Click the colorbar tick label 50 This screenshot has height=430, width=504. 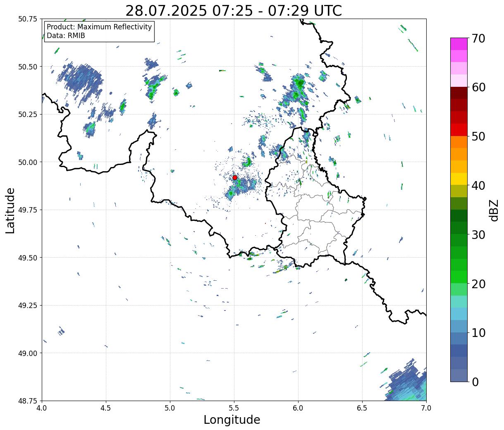tap(478, 136)
